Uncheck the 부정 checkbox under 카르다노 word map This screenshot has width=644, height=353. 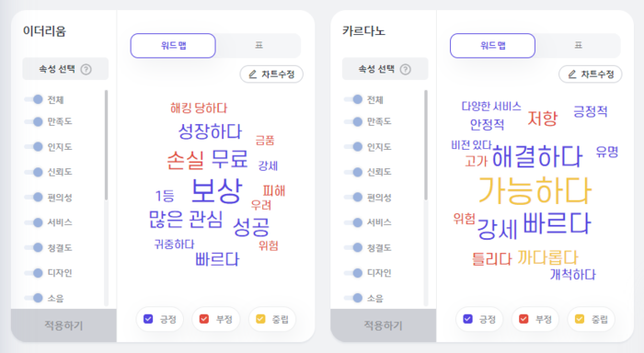coord(523,319)
